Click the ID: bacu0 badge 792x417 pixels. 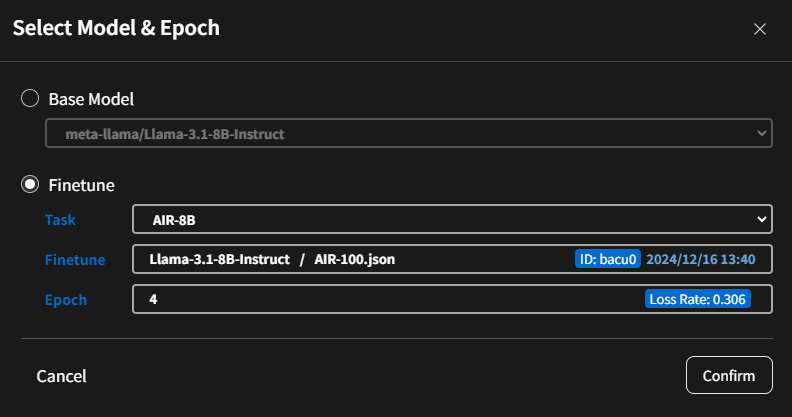[x=607, y=259]
